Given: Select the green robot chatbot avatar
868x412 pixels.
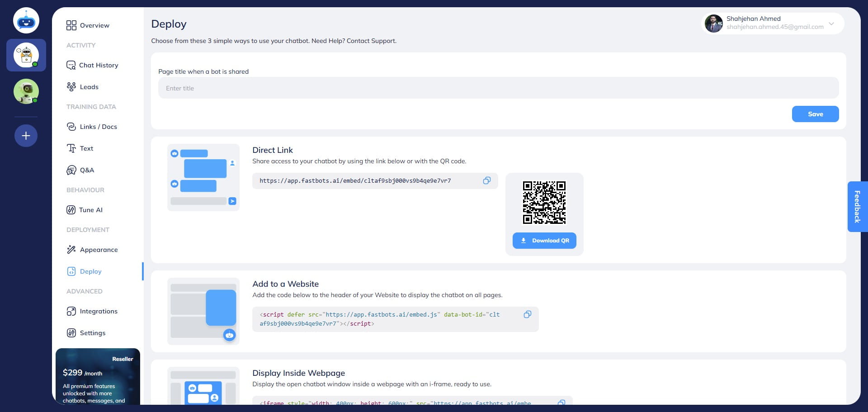Looking at the screenshot, I should pos(26,91).
